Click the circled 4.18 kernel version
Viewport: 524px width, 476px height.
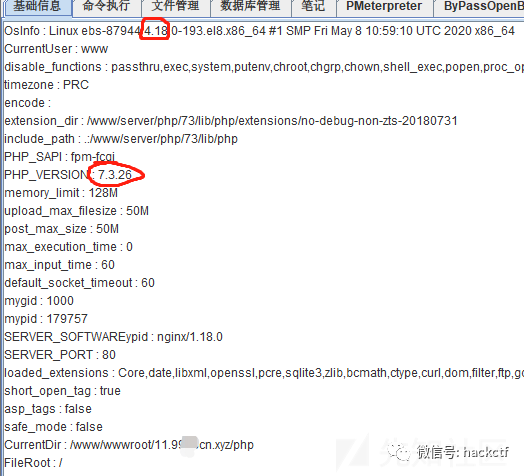(155, 31)
